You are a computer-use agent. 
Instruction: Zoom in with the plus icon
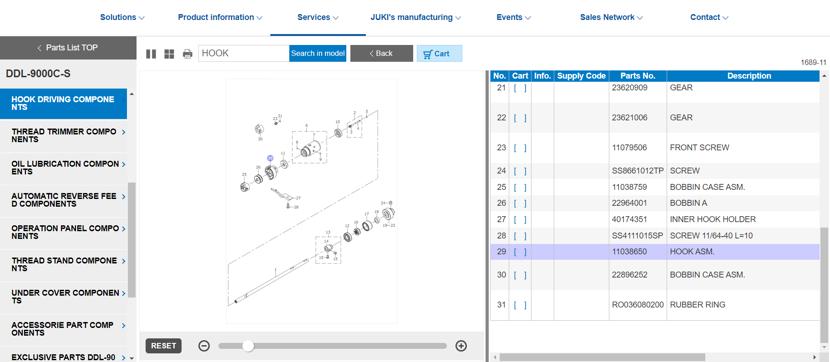pyautogui.click(x=461, y=346)
